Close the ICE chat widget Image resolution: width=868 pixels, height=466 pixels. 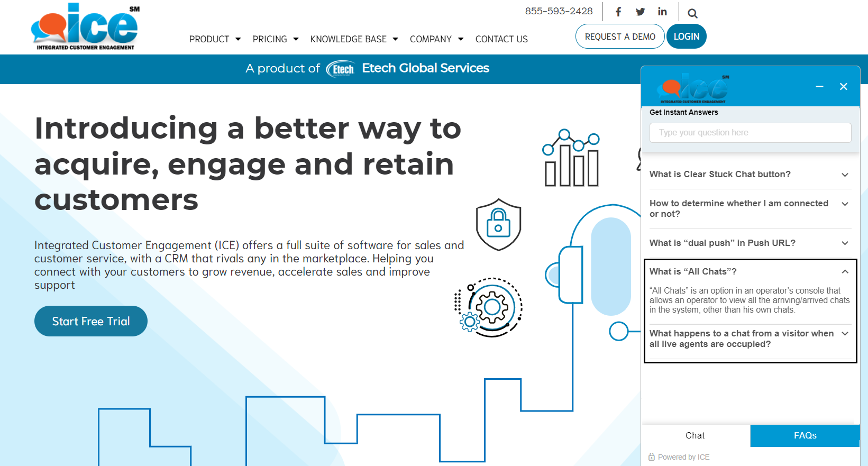(x=844, y=86)
